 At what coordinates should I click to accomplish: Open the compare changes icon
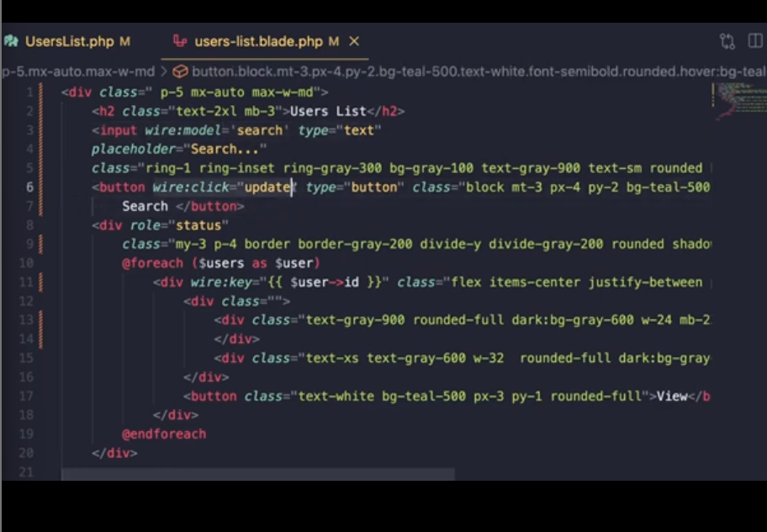(x=727, y=41)
